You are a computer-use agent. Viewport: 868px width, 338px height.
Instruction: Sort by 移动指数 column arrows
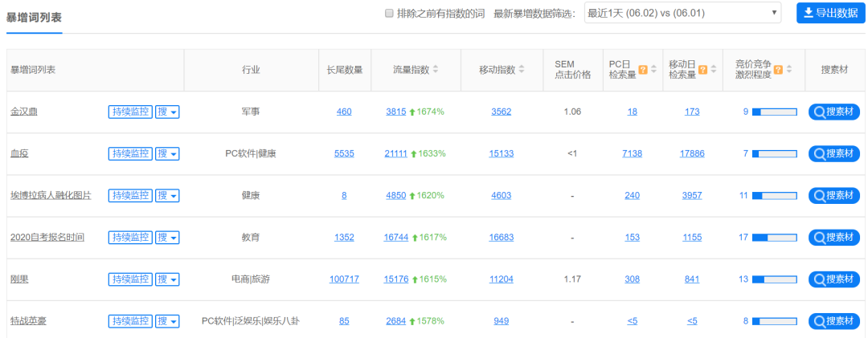522,71
